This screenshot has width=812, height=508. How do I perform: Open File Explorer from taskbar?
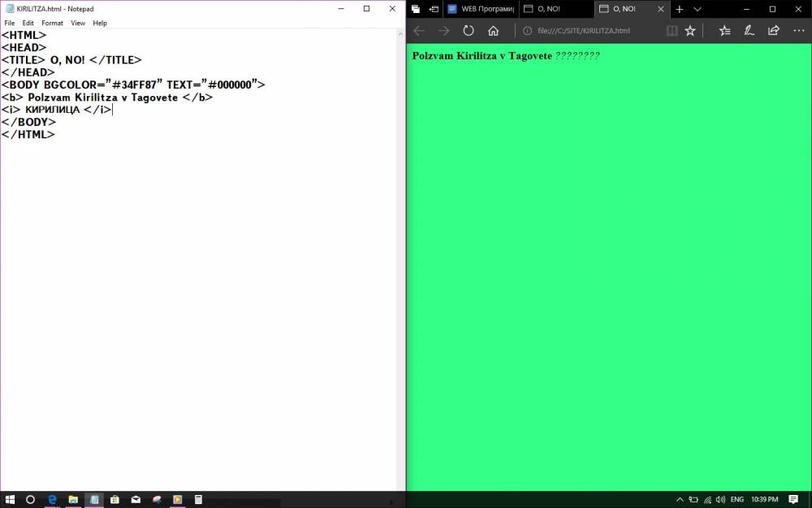(73, 500)
